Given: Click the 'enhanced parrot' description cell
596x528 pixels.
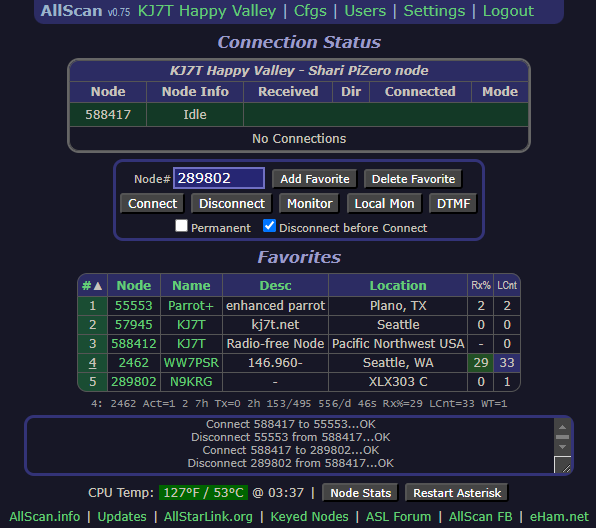Looking at the screenshot, I should (275, 306).
